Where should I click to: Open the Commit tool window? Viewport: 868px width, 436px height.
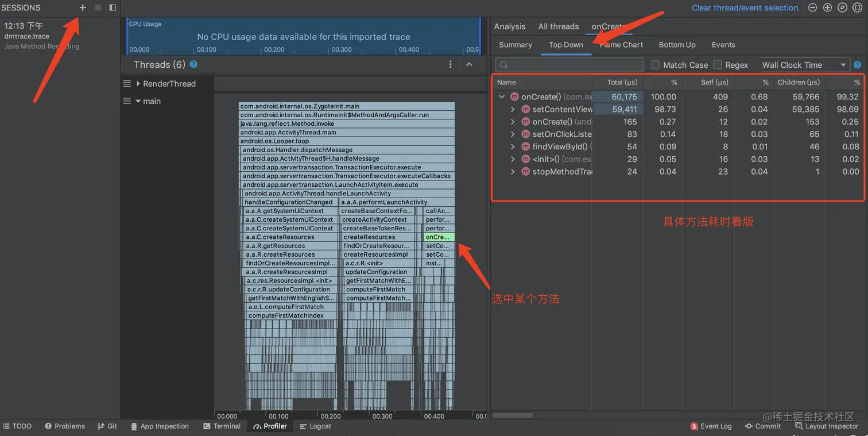point(763,426)
